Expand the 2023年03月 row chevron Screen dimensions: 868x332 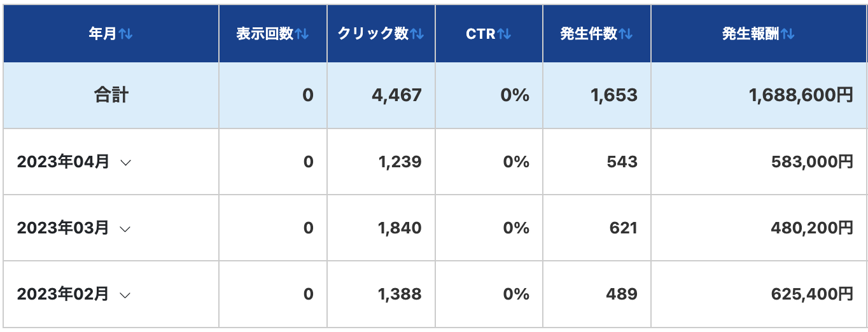coord(125,228)
